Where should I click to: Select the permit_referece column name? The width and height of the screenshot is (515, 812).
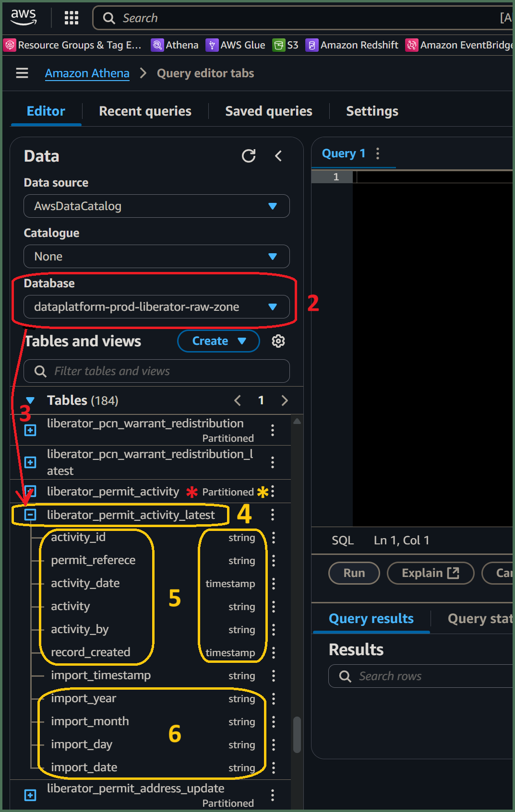93,560
